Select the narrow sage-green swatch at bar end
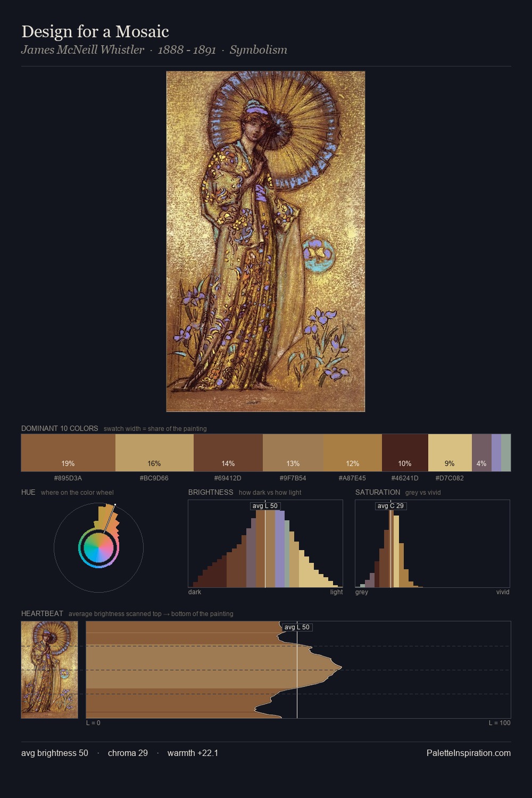The height and width of the screenshot is (798, 532). pos(506,453)
